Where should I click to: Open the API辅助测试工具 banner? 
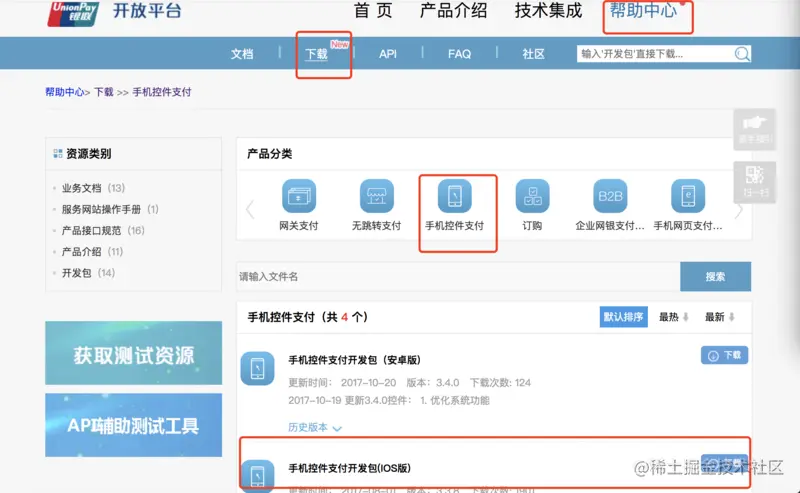(x=134, y=425)
